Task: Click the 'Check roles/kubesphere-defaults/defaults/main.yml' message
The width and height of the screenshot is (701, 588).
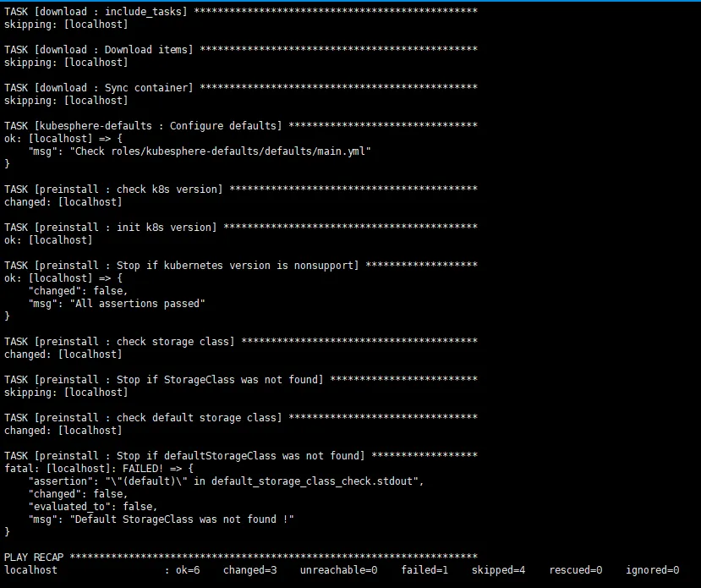Action: click(x=211, y=151)
